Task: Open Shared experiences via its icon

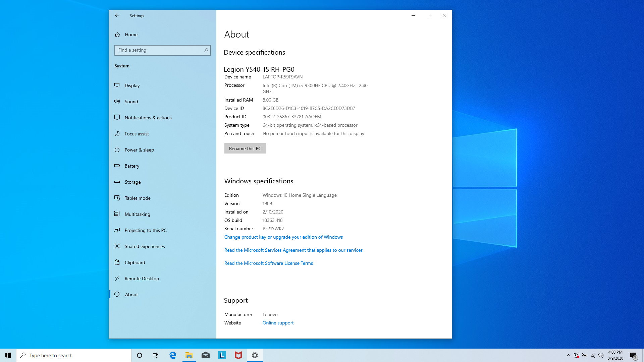Action: (x=117, y=246)
